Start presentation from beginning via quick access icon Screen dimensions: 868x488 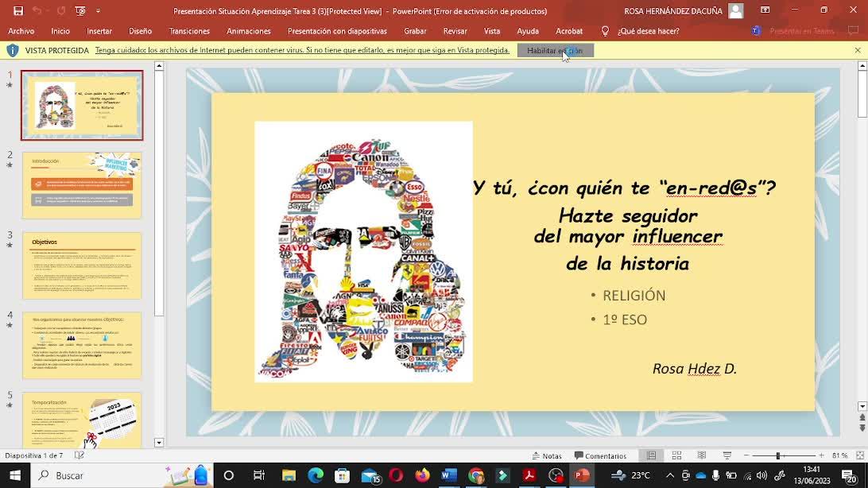pyautogui.click(x=79, y=11)
